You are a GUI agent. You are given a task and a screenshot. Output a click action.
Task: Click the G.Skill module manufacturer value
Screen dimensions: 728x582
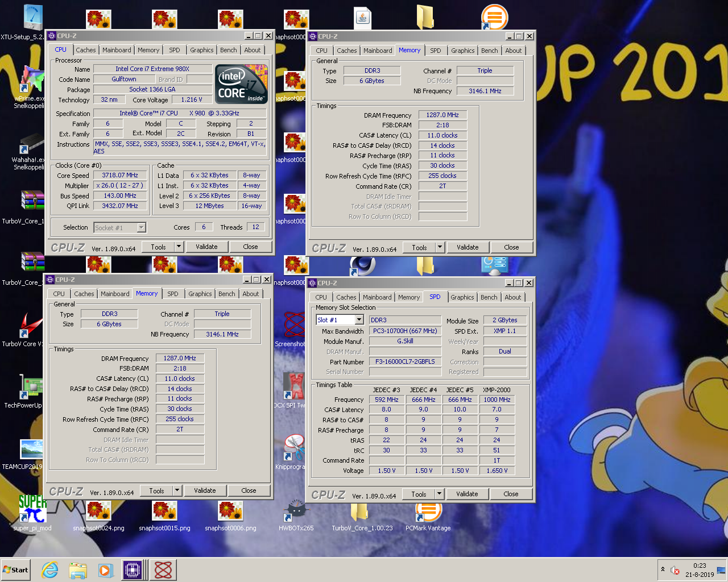(x=405, y=341)
